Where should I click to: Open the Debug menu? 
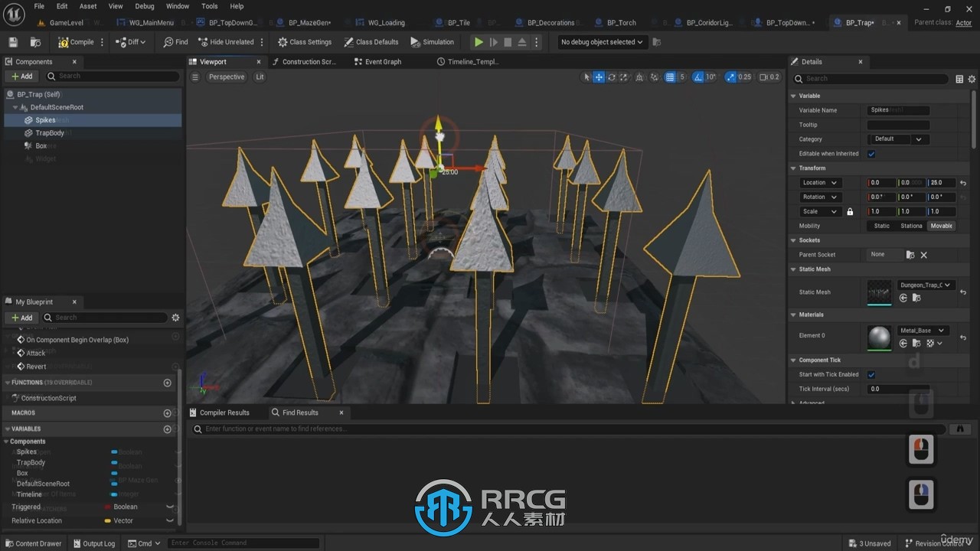pos(144,6)
